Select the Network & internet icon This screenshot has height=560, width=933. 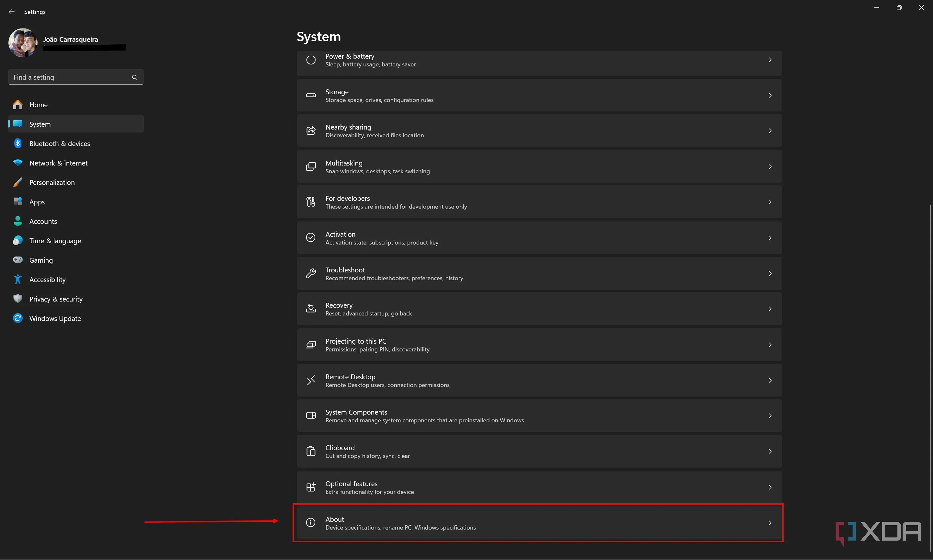18,163
